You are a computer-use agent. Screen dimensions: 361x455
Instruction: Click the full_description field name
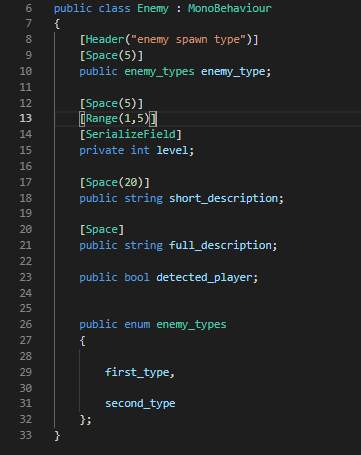(220, 246)
